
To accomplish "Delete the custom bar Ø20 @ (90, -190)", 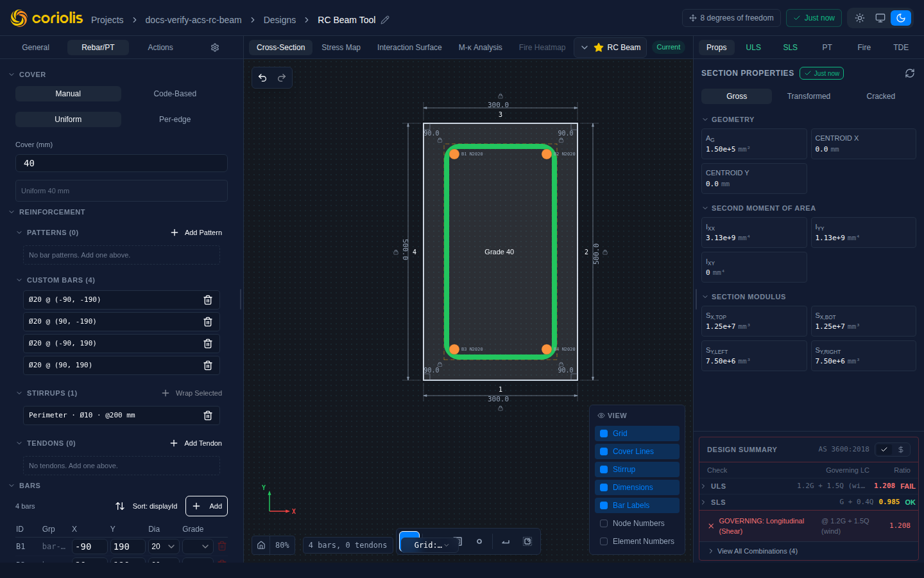I will [x=208, y=322].
